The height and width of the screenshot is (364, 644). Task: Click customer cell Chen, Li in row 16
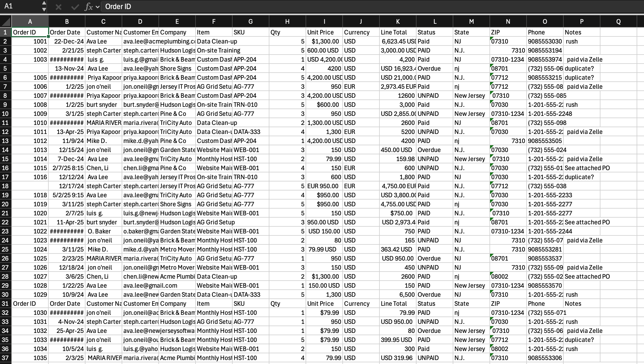point(104,168)
